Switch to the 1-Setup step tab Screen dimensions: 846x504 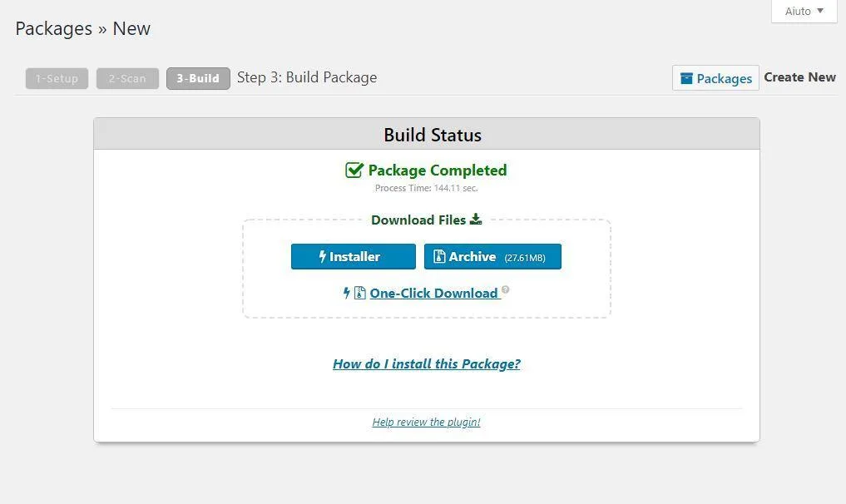pyautogui.click(x=57, y=78)
